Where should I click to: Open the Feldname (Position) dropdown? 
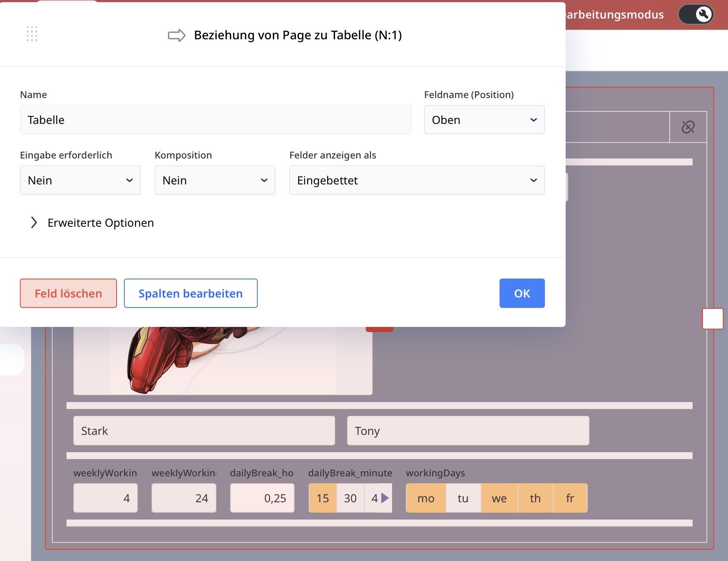484,120
